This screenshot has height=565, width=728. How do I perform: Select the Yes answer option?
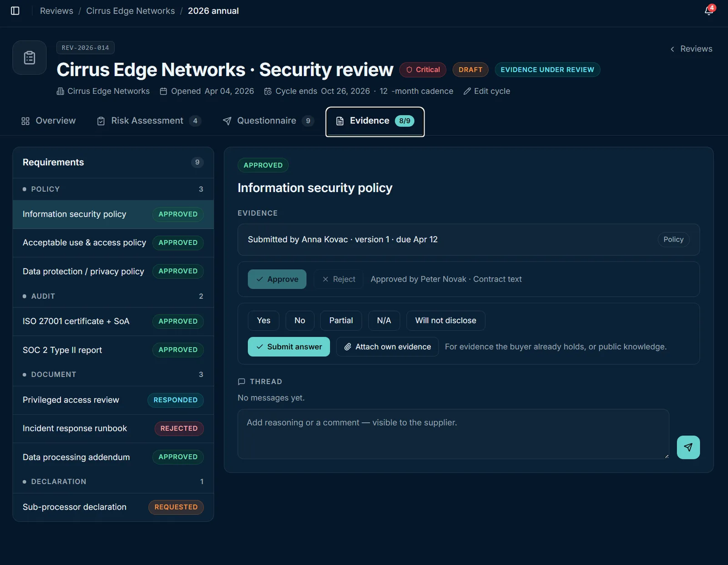(x=263, y=321)
